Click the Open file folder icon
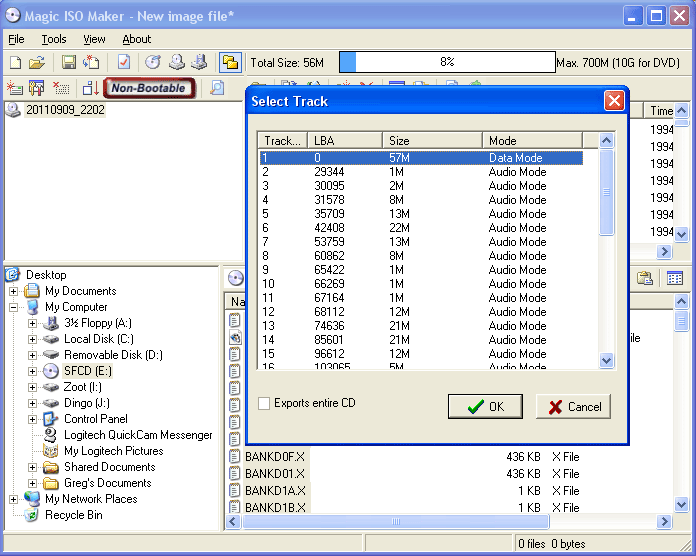The height and width of the screenshot is (556, 696). click(x=36, y=62)
